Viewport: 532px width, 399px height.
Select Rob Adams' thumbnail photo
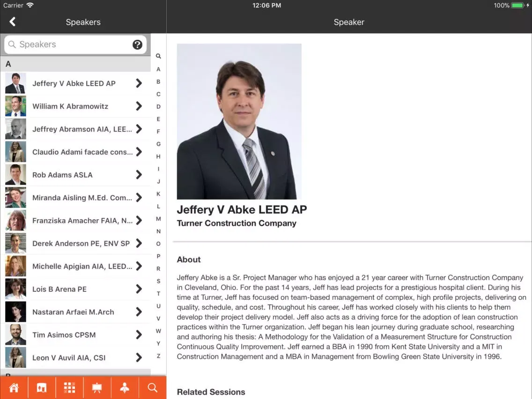[x=15, y=175]
